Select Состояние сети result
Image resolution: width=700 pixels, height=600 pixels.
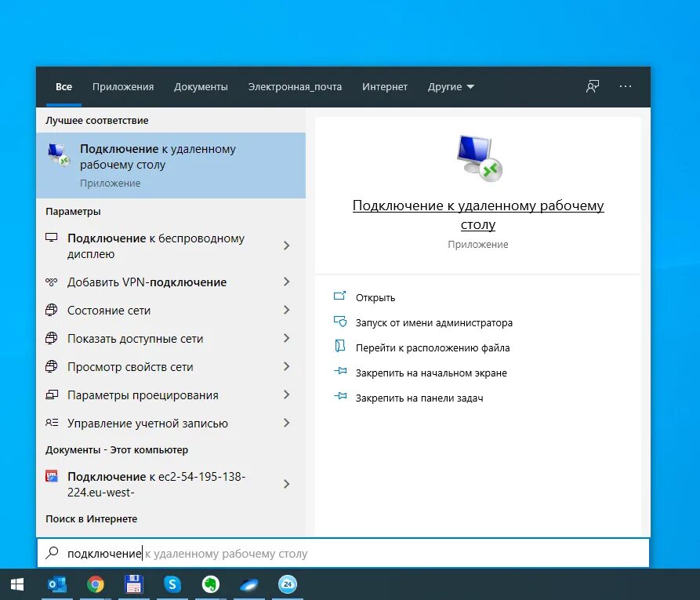(171, 310)
